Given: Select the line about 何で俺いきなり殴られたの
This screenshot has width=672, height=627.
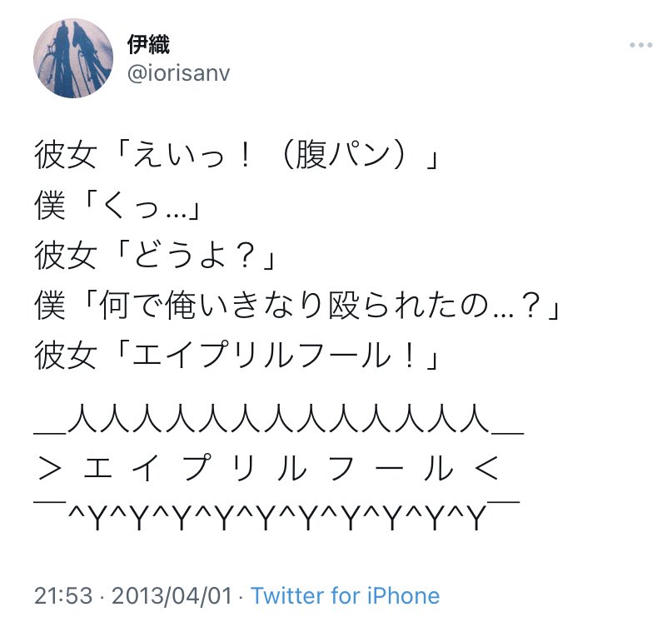Looking at the screenshot, I should 297,305.
